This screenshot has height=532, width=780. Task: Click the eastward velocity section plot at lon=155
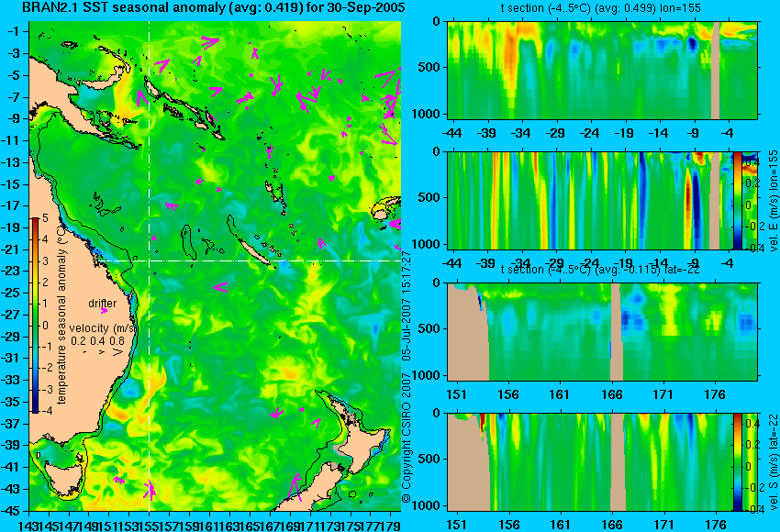pyautogui.click(x=590, y=200)
